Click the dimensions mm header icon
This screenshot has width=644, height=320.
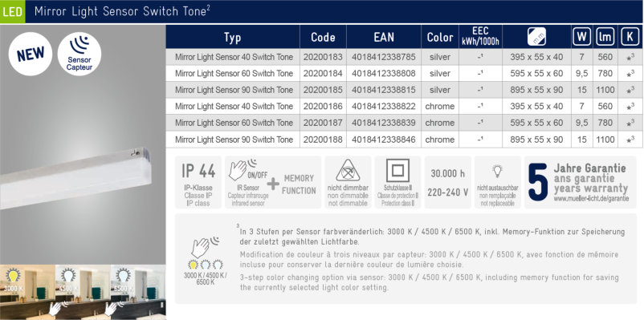pos(536,37)
